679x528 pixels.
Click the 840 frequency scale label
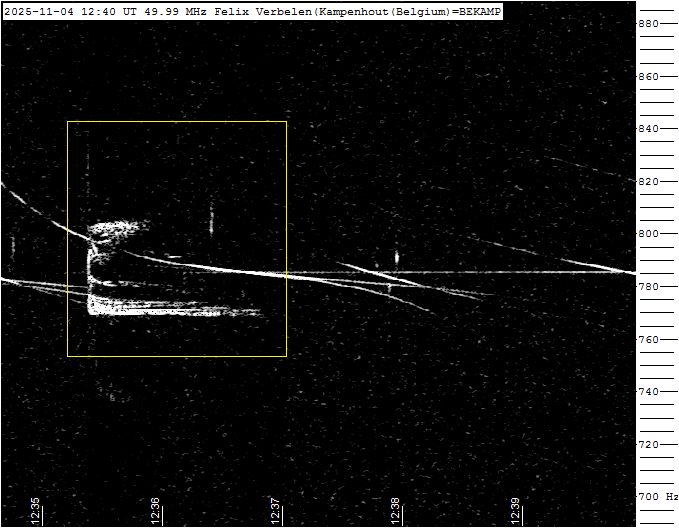[x=649, y=129]
